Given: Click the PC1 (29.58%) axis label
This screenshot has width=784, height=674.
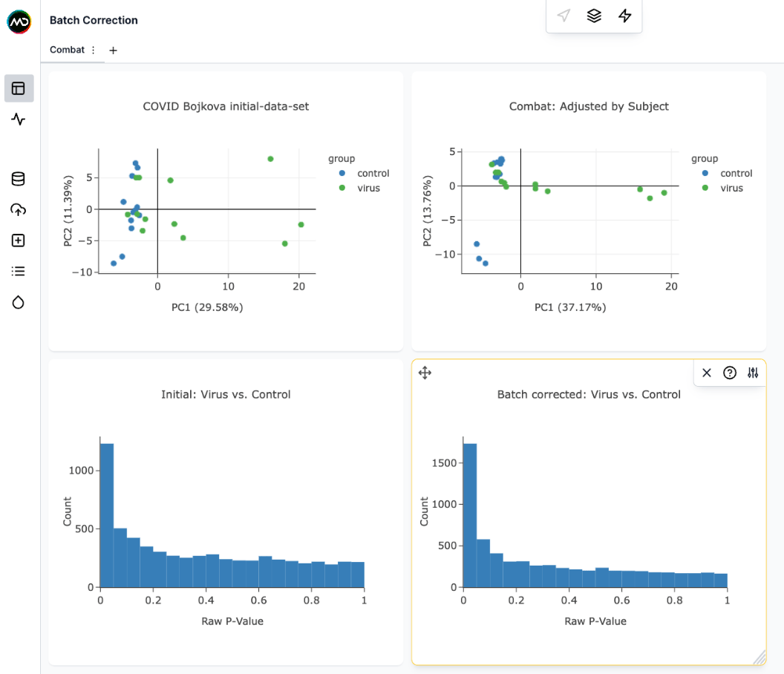Looking at the screenshot, I should [x=207, y=307].
